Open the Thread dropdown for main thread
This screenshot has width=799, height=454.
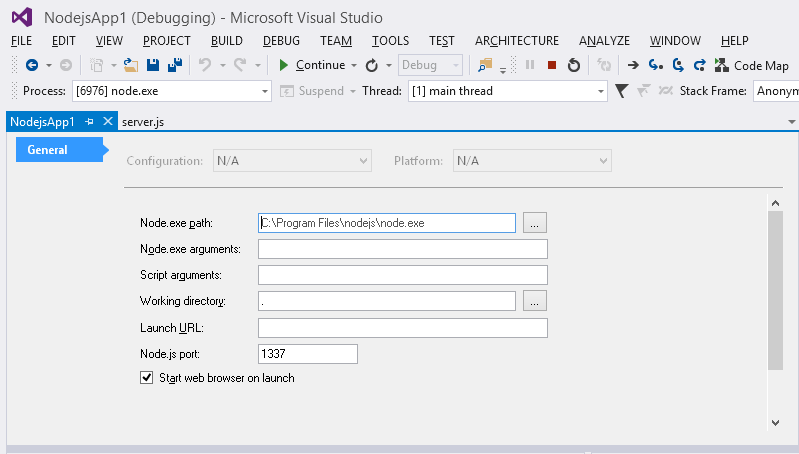(600, 91)
